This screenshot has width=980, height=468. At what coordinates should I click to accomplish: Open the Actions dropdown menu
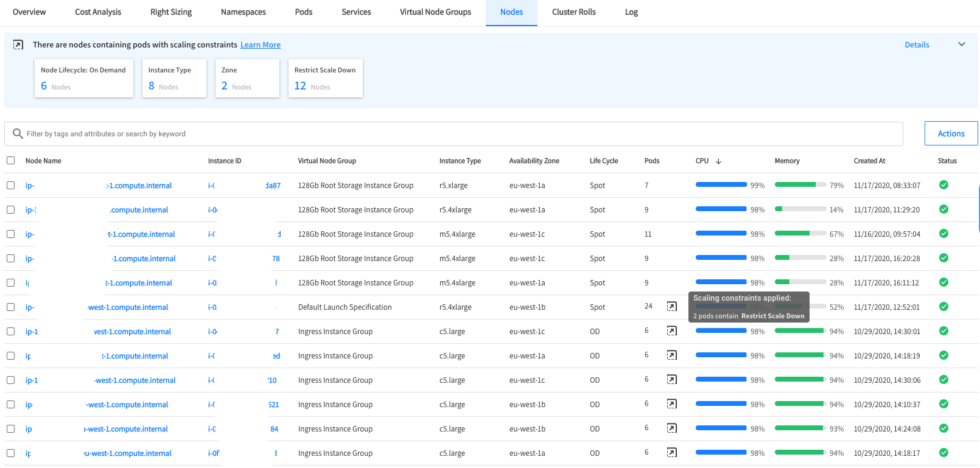[951, 133]
